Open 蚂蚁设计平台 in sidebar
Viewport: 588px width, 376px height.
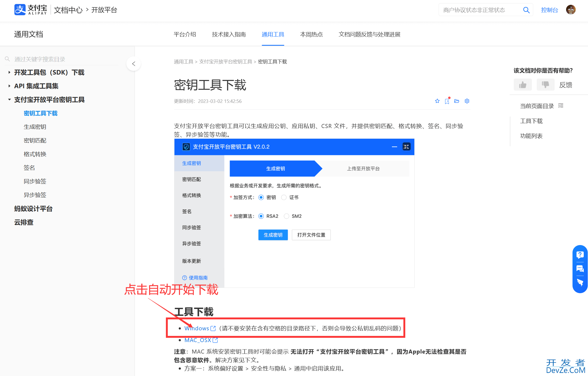[33, 209]
